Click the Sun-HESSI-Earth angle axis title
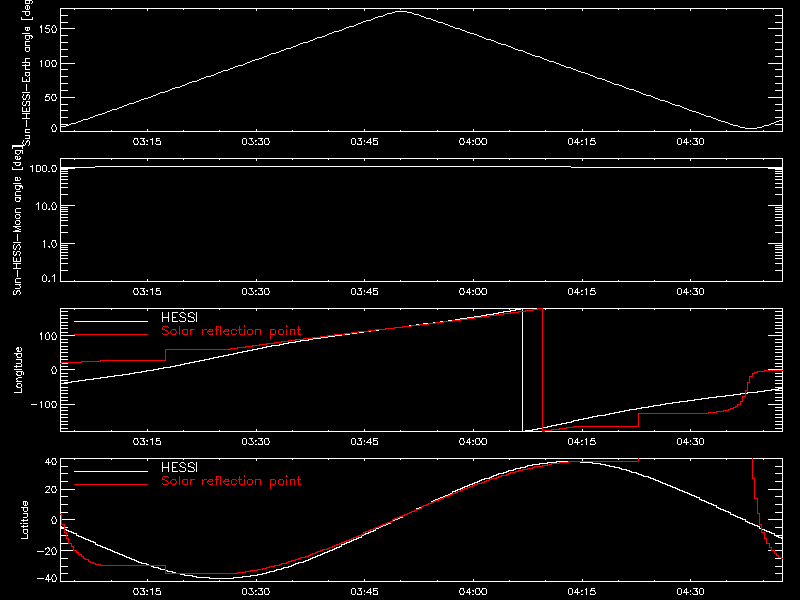This screenshot has height=600, width=800. tap(27, 72)
